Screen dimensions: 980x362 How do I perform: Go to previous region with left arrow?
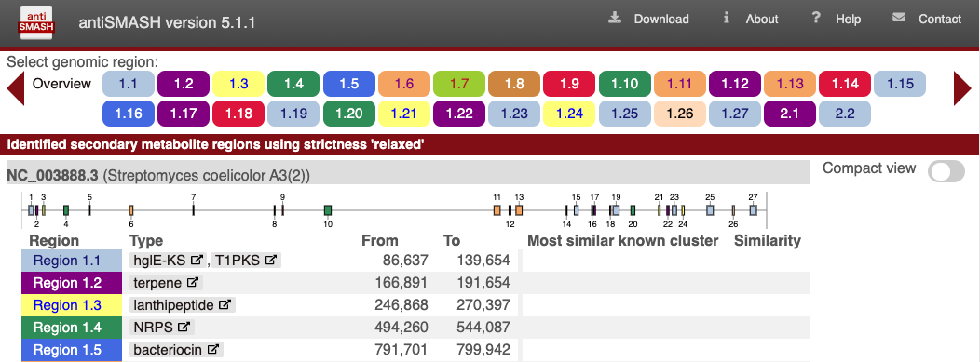[16, 88]
